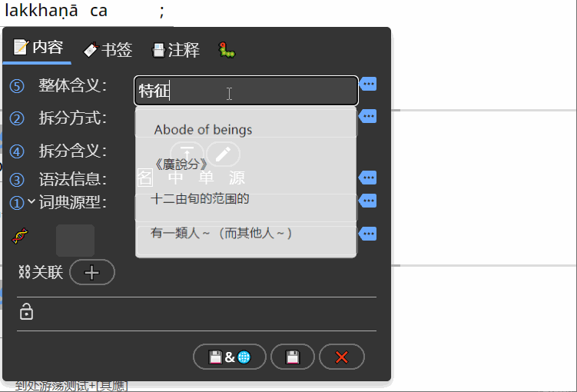The height and width of the screenshot is (392, 577).
Task: Open more options for 词典源型
Action: [x=368, y=201]
